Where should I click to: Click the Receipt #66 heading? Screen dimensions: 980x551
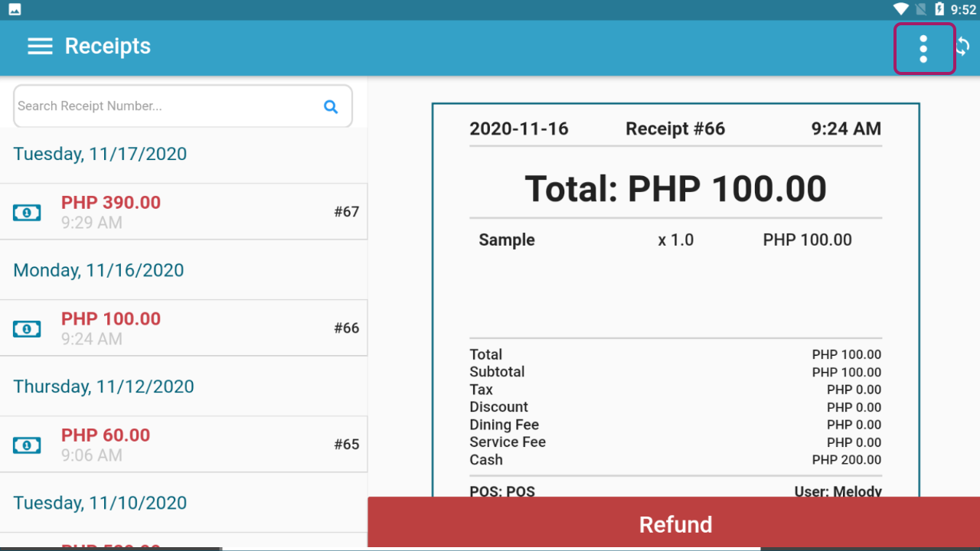tap(675, 129)
